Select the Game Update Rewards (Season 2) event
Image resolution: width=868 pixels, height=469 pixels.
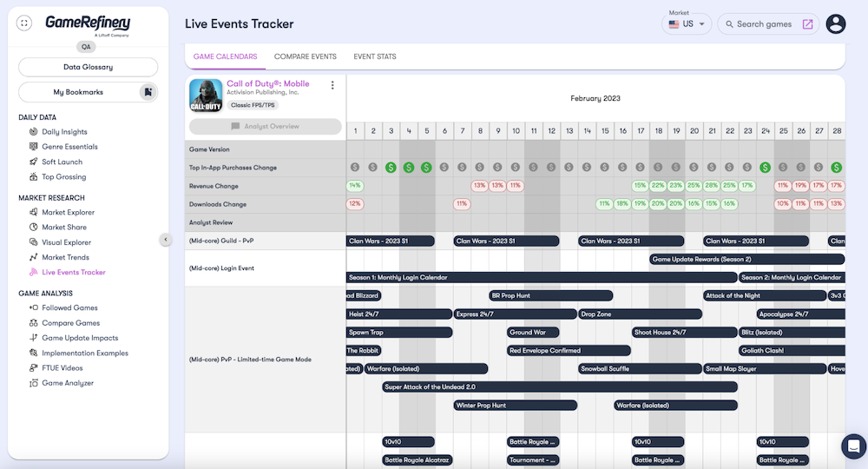[746, 259]
